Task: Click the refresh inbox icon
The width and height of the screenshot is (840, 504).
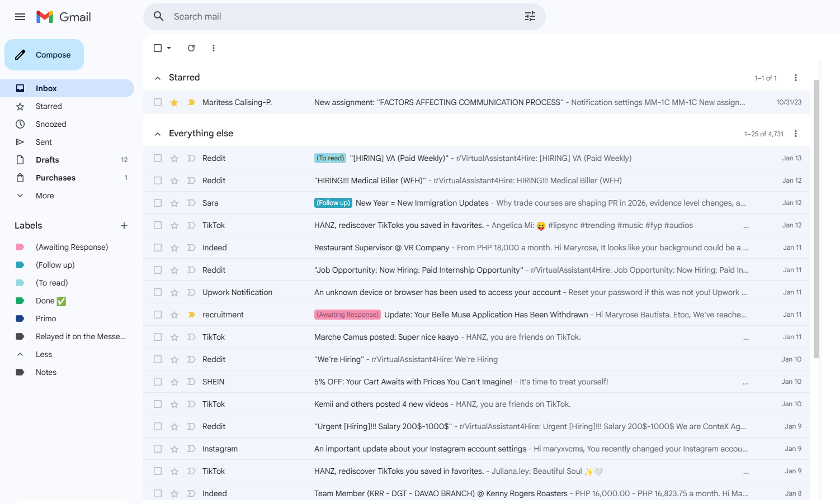Action: 191,48
